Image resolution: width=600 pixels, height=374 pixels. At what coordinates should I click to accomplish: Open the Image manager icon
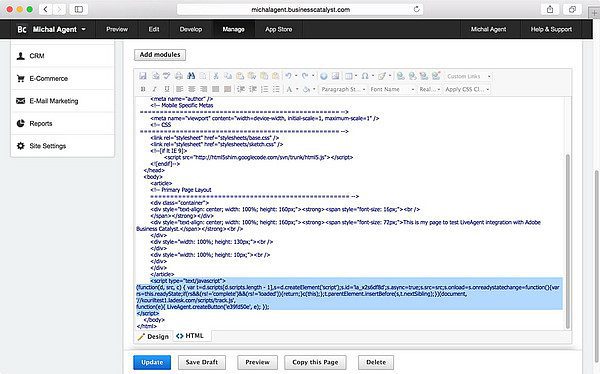coord(336,76)
